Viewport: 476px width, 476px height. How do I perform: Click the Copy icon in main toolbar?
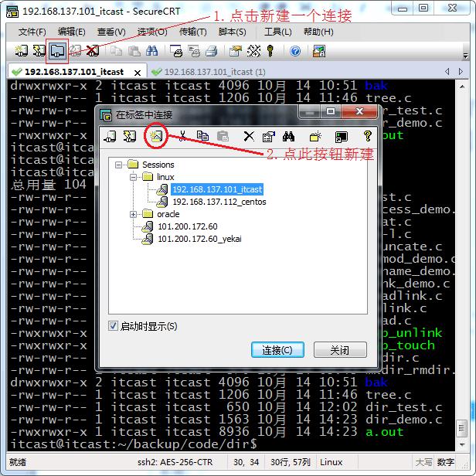click(116, 51)
